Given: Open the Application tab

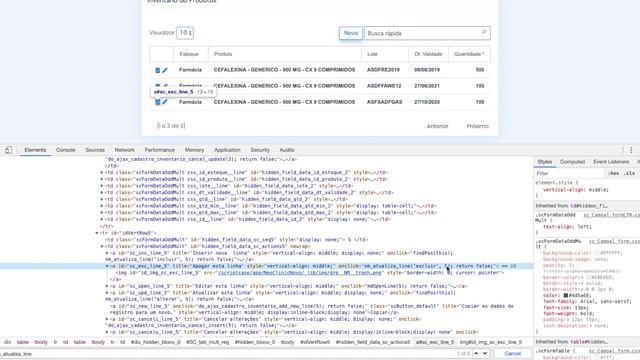Looking at the screenshot, I should 227,150.
